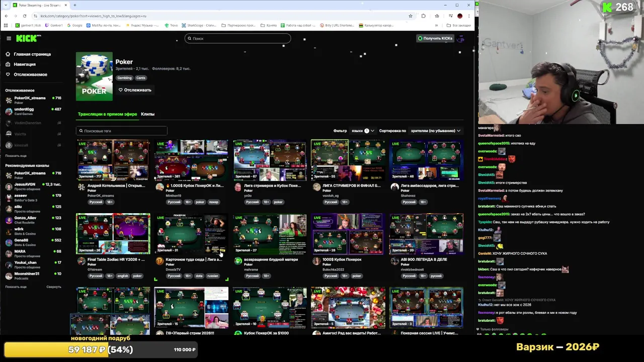This screenshot has width=644, height=362.
Task: Select the Cards tag chip
Action: [x=141, y=78]
